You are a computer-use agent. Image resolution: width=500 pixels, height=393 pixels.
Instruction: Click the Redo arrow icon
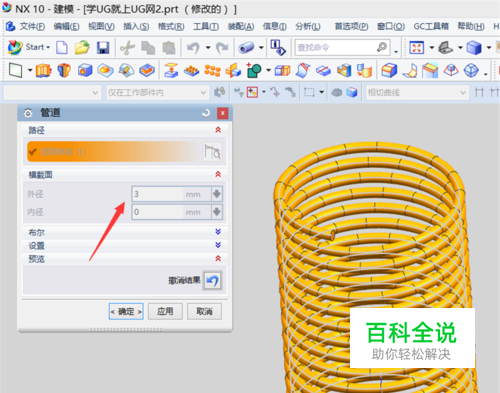click(x=222, y=48)
